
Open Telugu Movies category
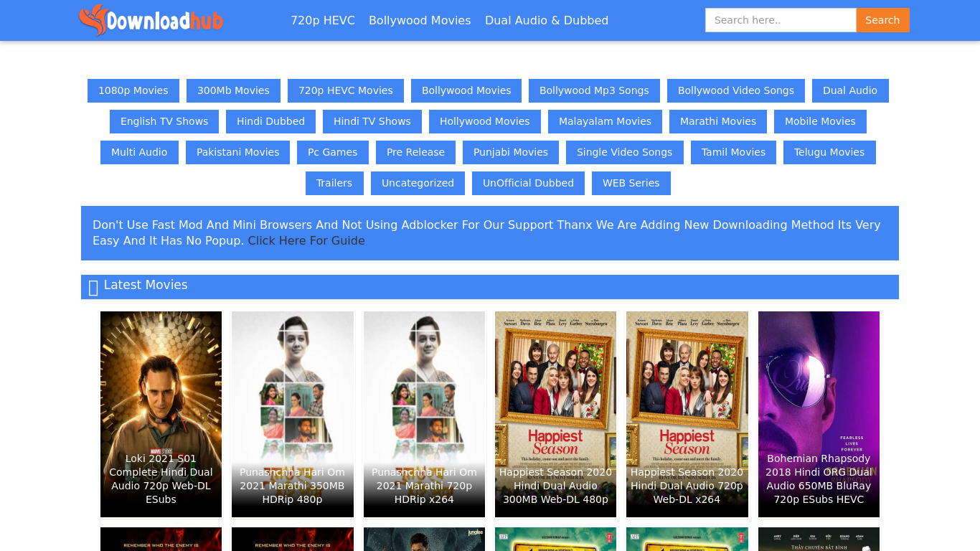tap(829, 152)
